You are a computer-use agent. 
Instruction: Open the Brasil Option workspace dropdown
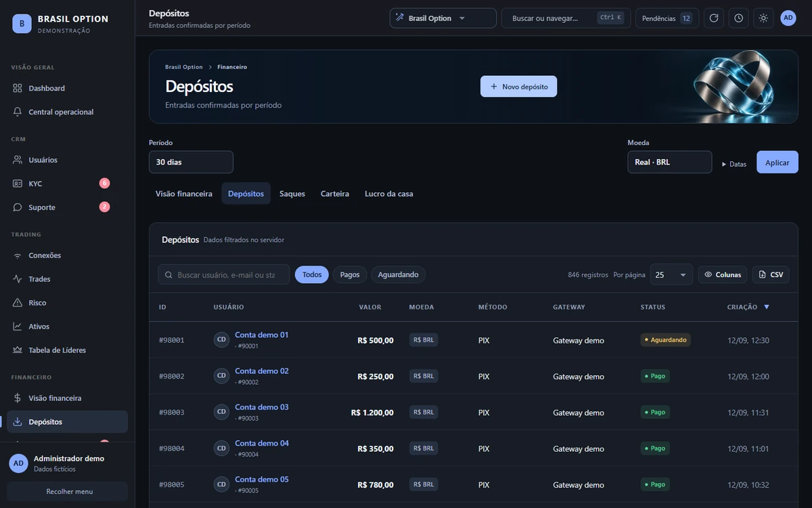pyautogui.click(x=443, y=18)
